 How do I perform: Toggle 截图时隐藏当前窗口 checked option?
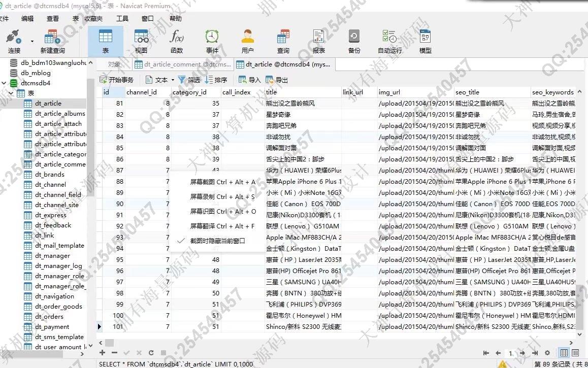tap(217, 241)
